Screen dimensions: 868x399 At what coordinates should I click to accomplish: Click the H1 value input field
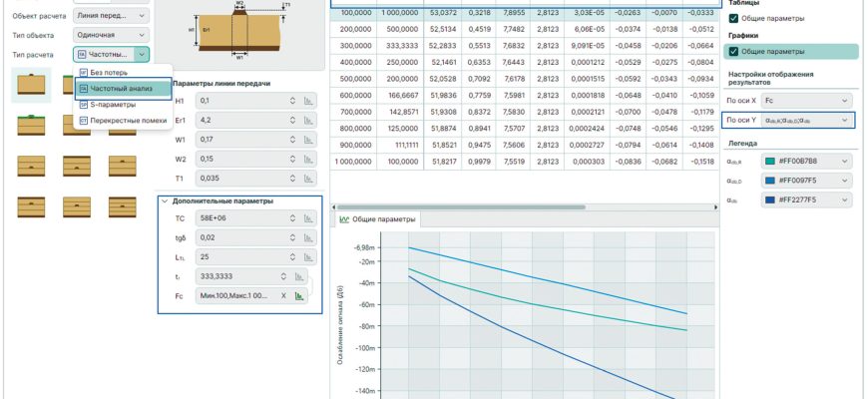[239, 101]
